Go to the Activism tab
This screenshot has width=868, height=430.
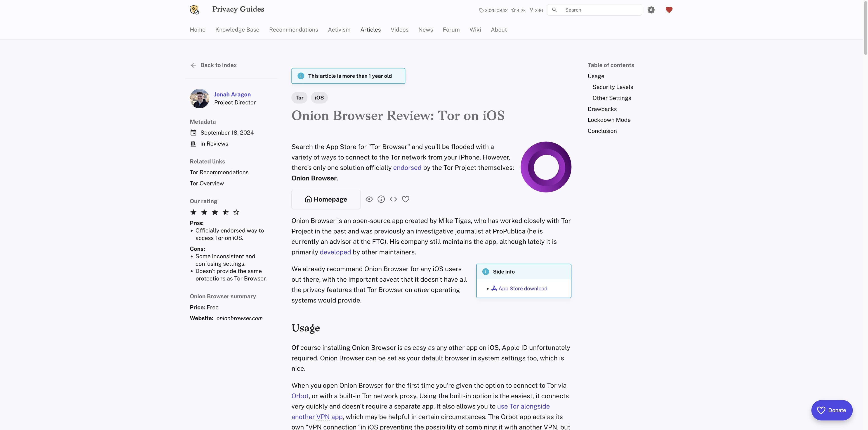click(x=339, y=30)
